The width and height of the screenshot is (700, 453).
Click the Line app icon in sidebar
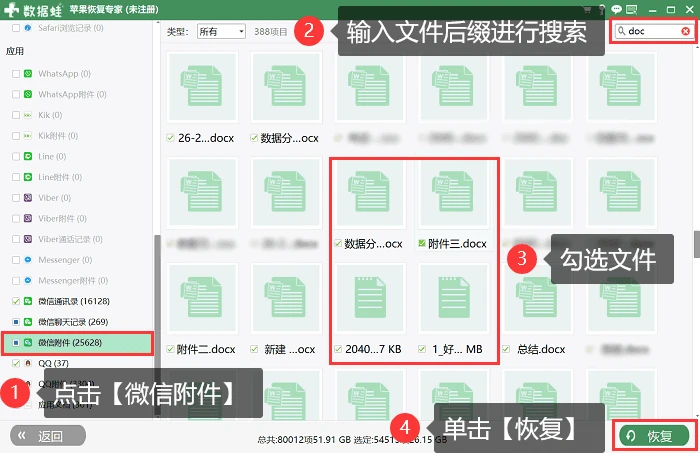tap(28, 156)
